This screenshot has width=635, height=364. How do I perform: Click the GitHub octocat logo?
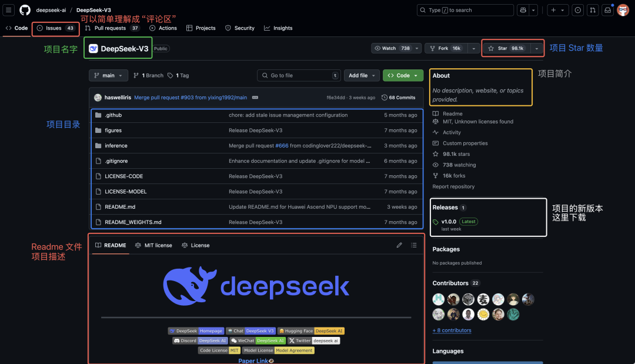pyautogui.click(x=25, y=10)
